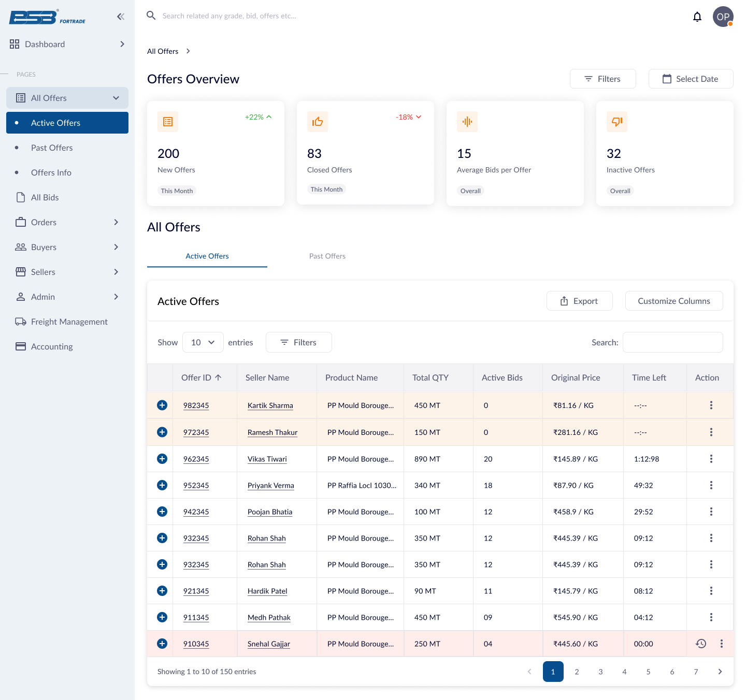Click the Sellers storefront icon

coord(21,272)
